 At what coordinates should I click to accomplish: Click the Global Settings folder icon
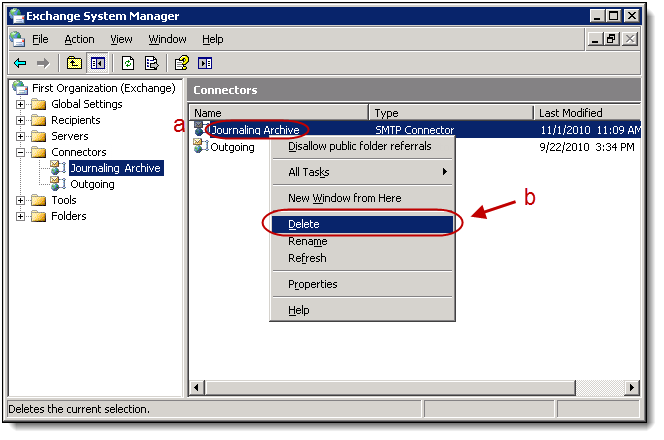pyautogui.click(x=39, y=104)
